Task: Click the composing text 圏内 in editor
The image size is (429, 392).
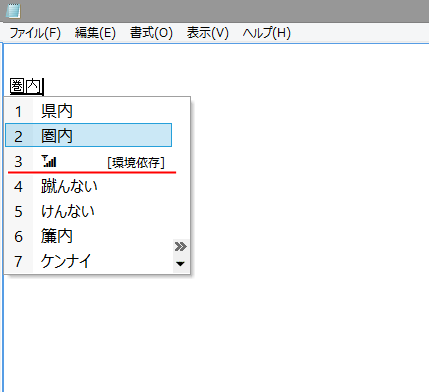Action: tap(26, 86)
